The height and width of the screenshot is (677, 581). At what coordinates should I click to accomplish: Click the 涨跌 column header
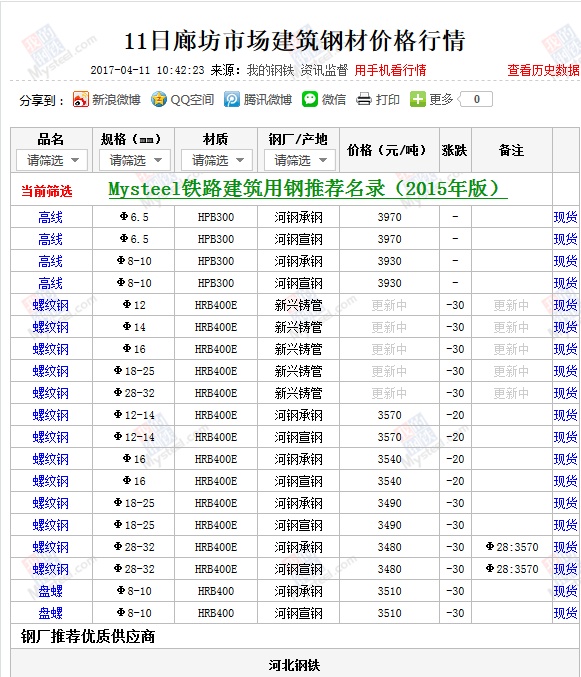point(455,150)
